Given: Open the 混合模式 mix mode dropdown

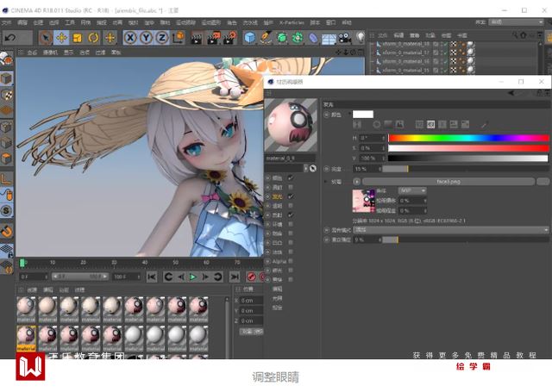Looking at the screenshot, I should coord(451,230).
